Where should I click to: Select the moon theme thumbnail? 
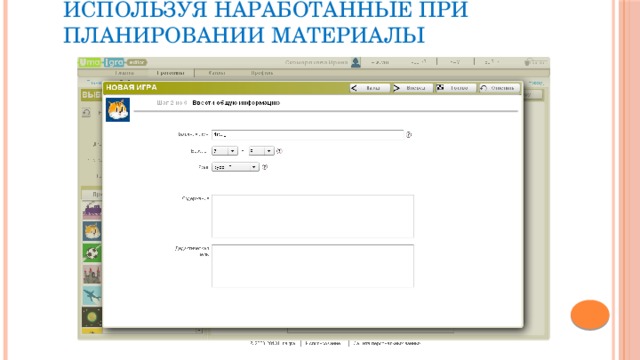pos(92,317)
